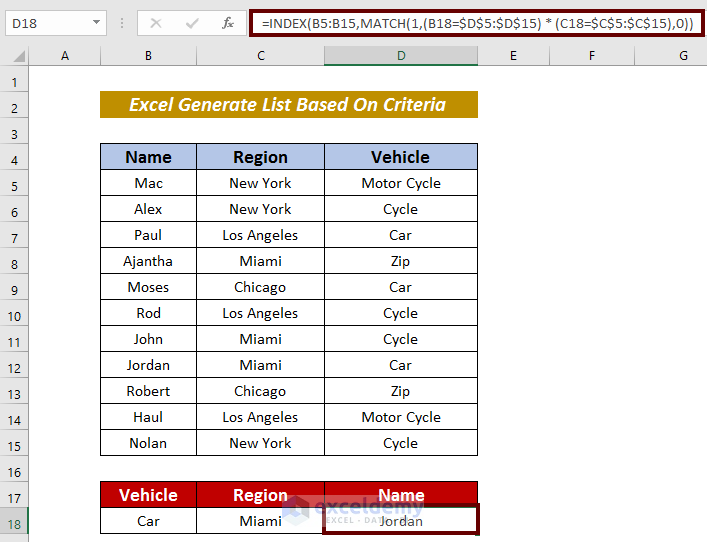The height and width of the screenshot is (542, 707).
Task: Click the Miami cell in row 18
Action: coord(260,521)
